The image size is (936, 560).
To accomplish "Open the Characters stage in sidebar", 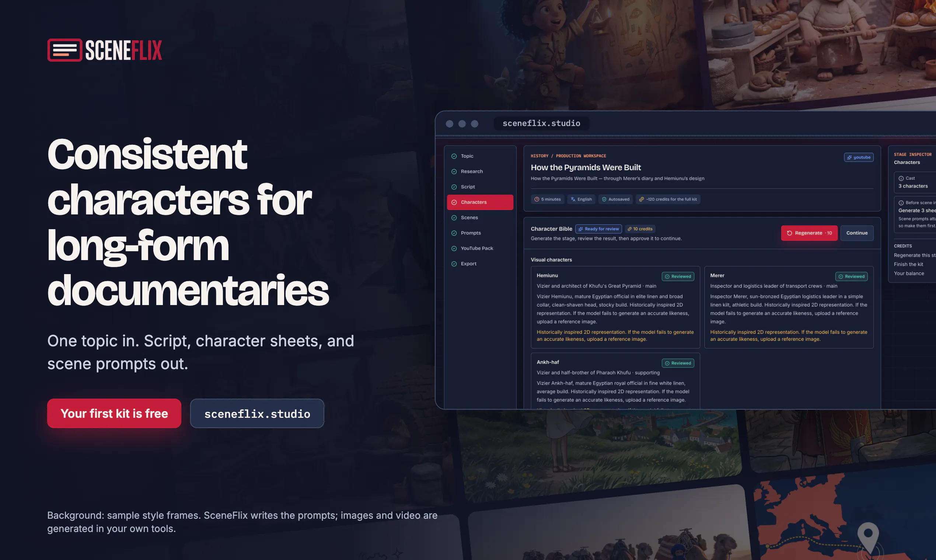I will tap(480, 202).
